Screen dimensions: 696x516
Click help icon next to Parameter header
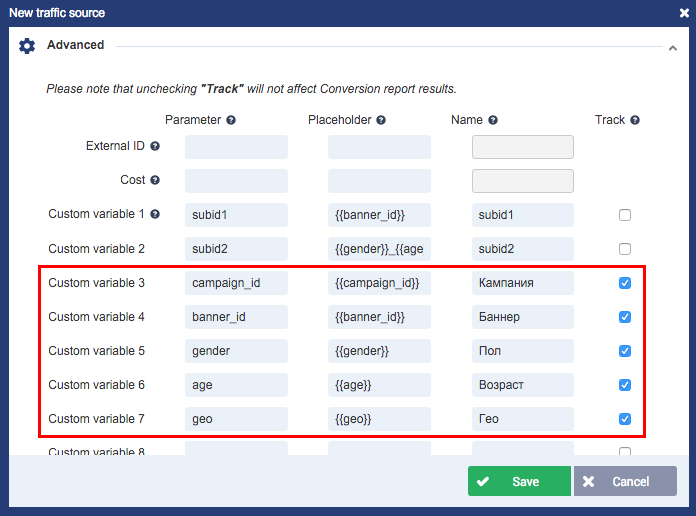[231, 120]
